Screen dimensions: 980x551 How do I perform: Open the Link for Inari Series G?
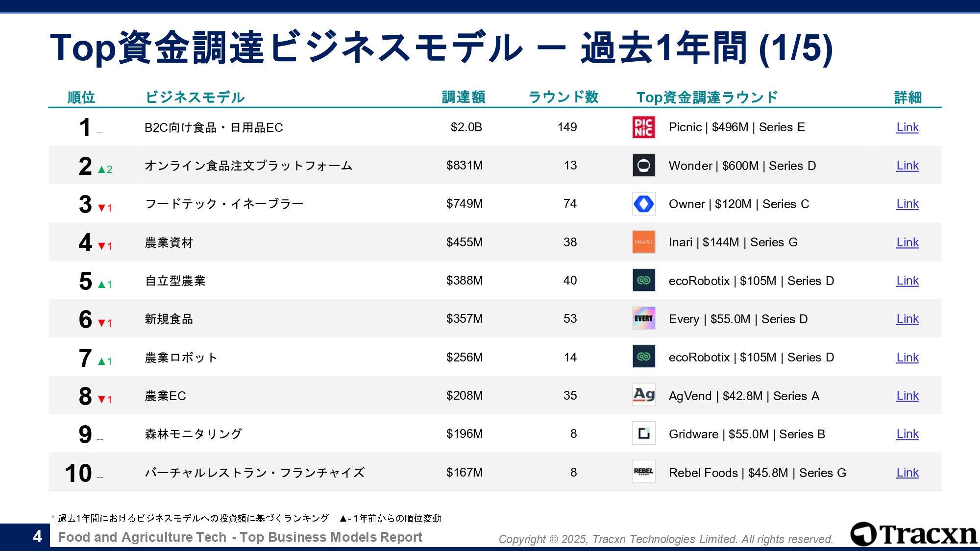click(907, 242)
